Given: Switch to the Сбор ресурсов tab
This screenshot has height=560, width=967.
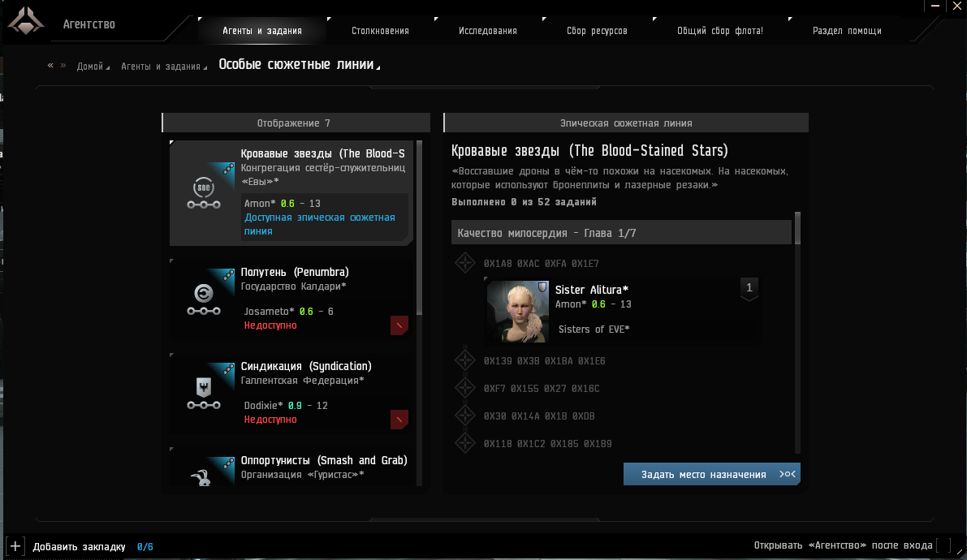Looking at the screenshot, I should tap(597, 31).
